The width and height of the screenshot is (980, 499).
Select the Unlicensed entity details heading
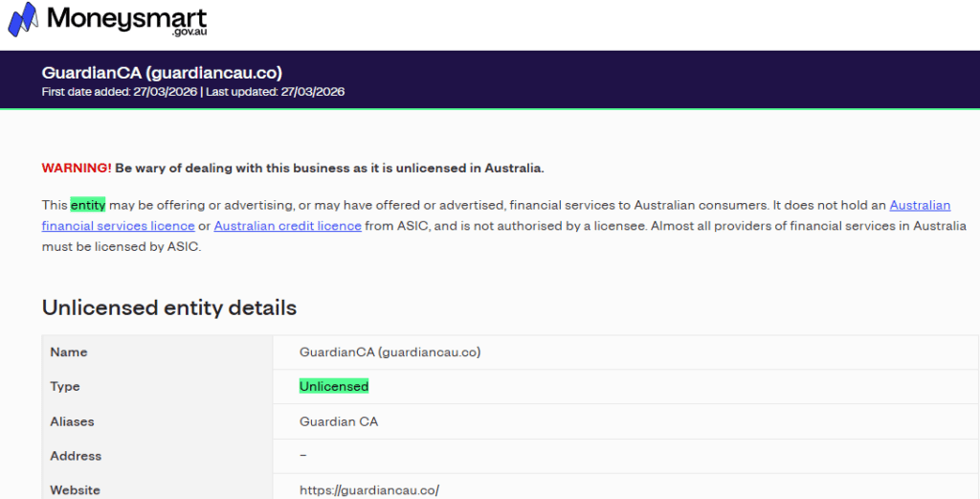(169, 307)
